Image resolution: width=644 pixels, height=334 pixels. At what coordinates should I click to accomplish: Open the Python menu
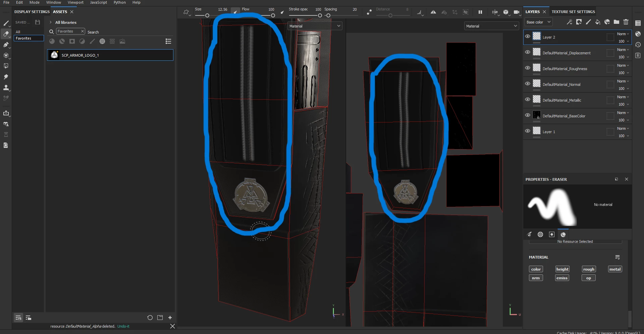[x=120, y=2]
